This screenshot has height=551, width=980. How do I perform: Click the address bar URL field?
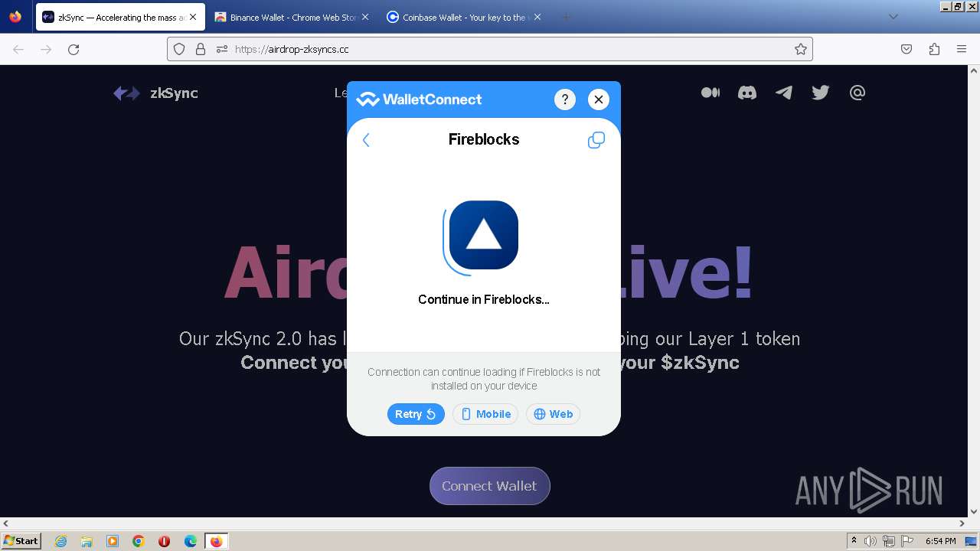[490, 49]
